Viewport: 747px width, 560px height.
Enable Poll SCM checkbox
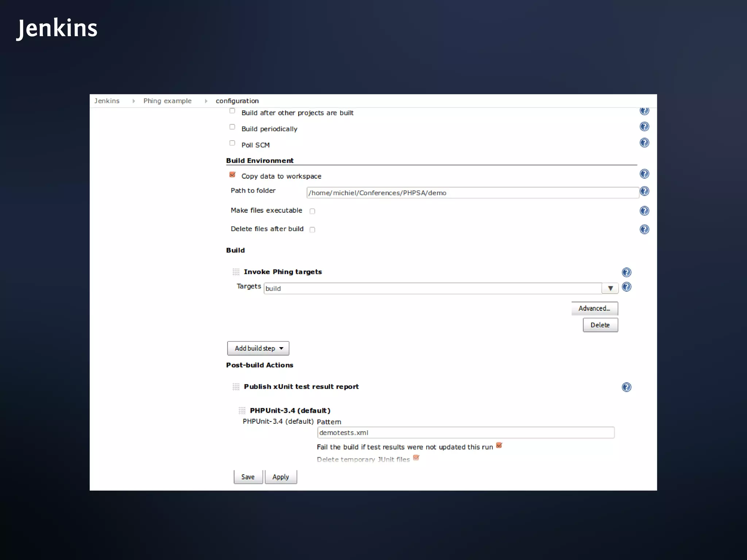pyautogui.click(x=232, y=143)
